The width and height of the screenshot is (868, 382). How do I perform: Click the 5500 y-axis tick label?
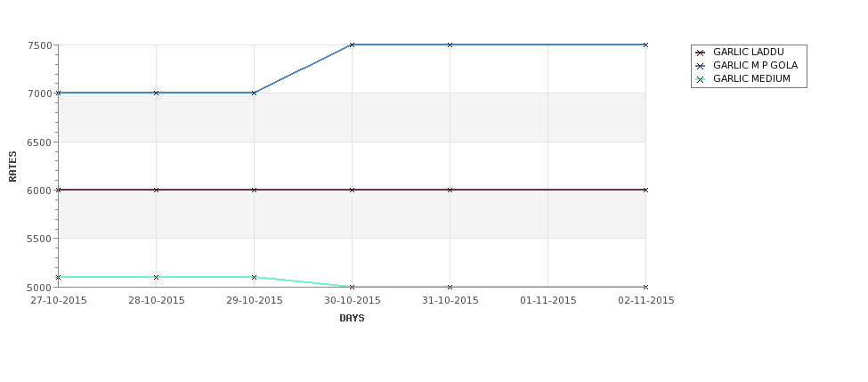pyautogui.click(x=40, y=239)
